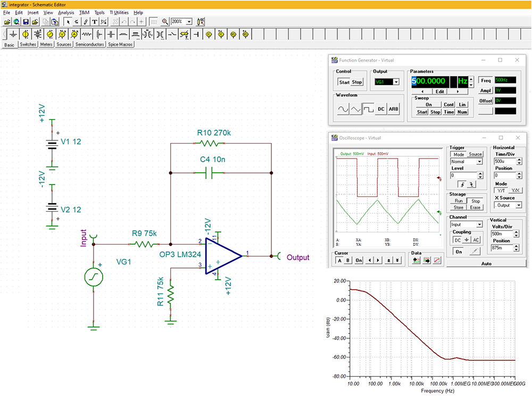
Task: Select rising edge trigger on the oscilloscope
Action: (x=462, y=183)
